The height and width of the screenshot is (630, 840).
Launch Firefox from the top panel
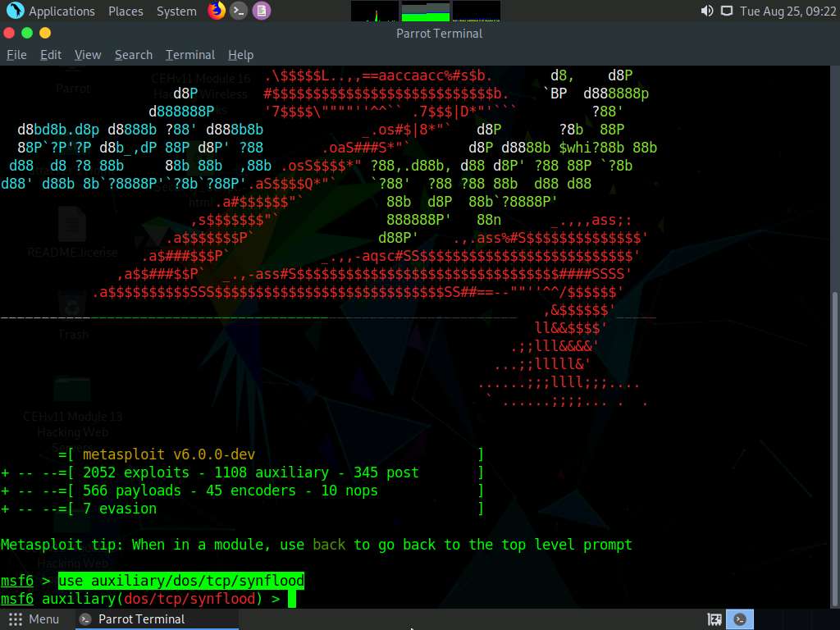(217, 10)
